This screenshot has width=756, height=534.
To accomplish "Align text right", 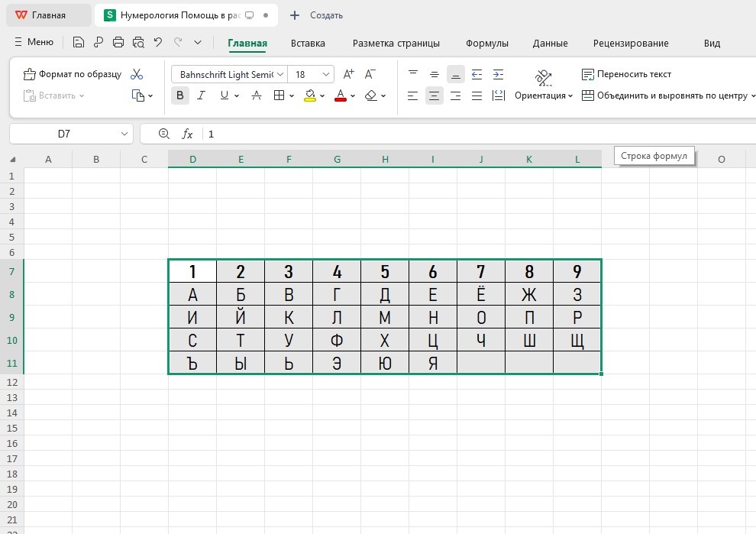I will pos(456,95).
